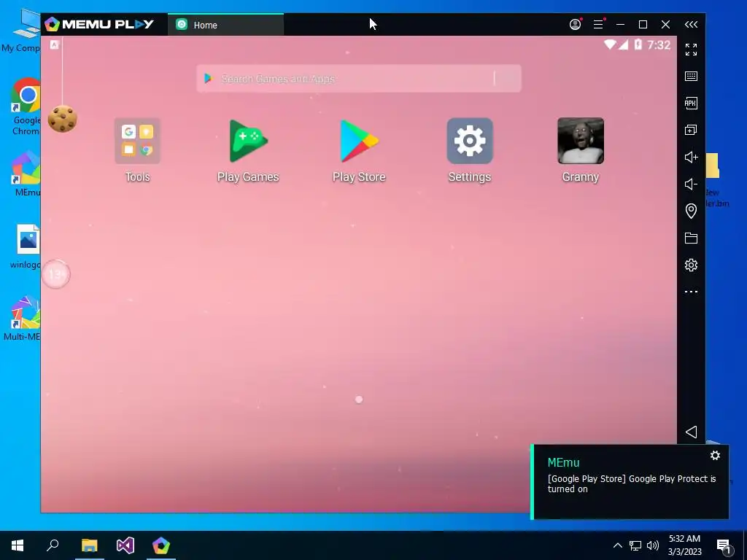Click the Android Wi-Fi status icon
The height and width of the screenshot is (560, 747).
click(x=609, y=44)
